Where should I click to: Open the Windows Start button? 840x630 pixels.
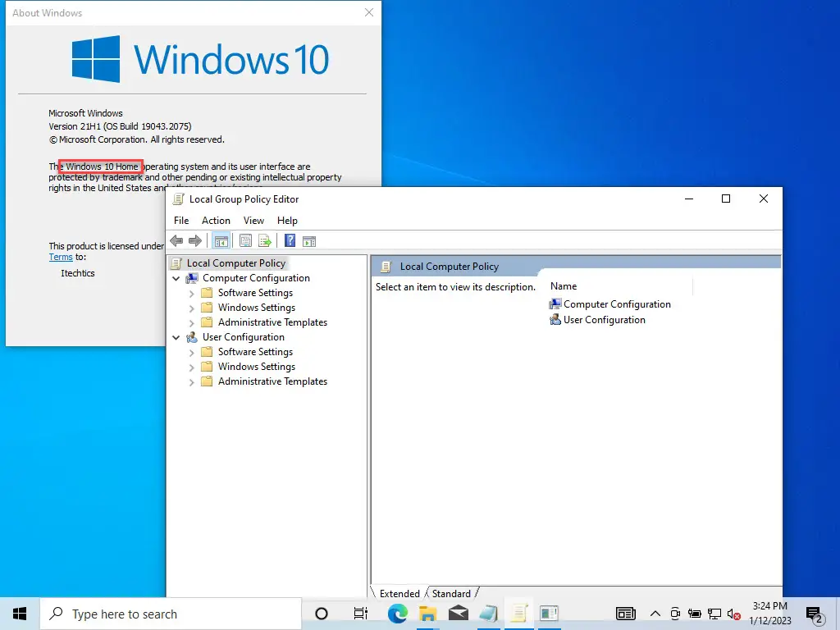pos(20,614)
